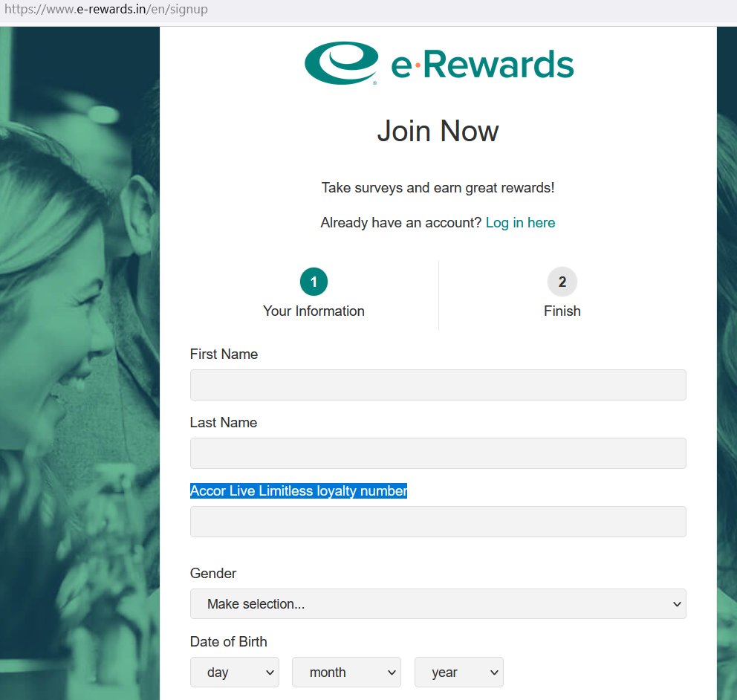Expand the month dropdown
The height and width of the screenshot is (700, 737).
(346, 673)
